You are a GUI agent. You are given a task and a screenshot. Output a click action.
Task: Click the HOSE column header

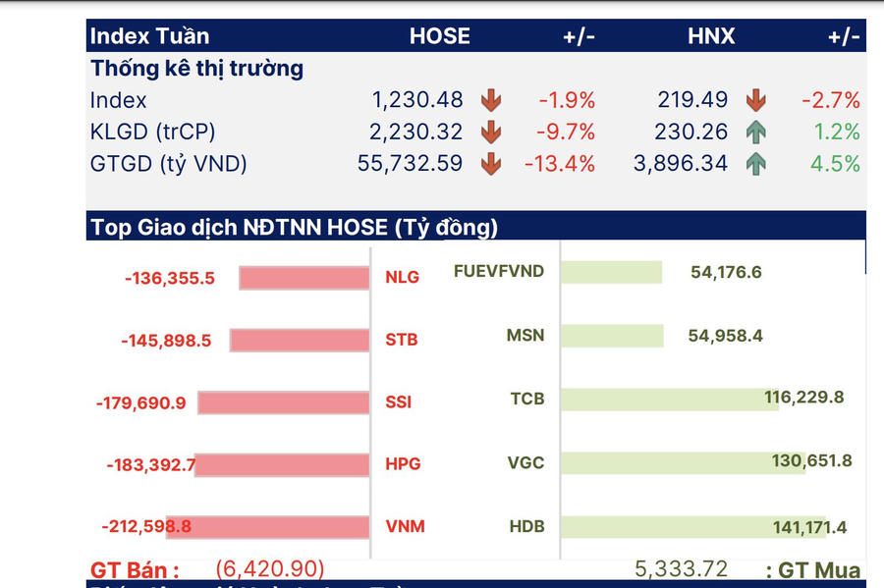(440, 36)
